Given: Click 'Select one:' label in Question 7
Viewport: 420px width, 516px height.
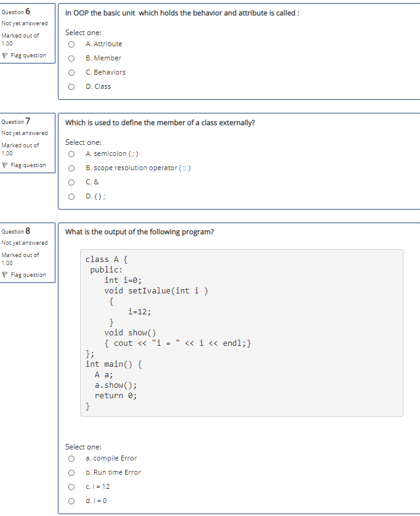Looking at the screenshot, I should [83, 142].
